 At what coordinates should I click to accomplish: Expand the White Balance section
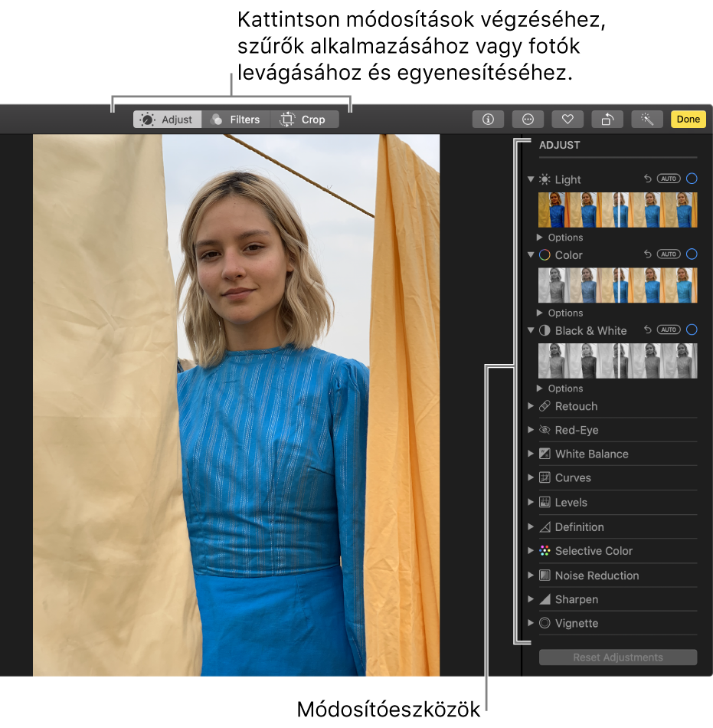[531, 453]
